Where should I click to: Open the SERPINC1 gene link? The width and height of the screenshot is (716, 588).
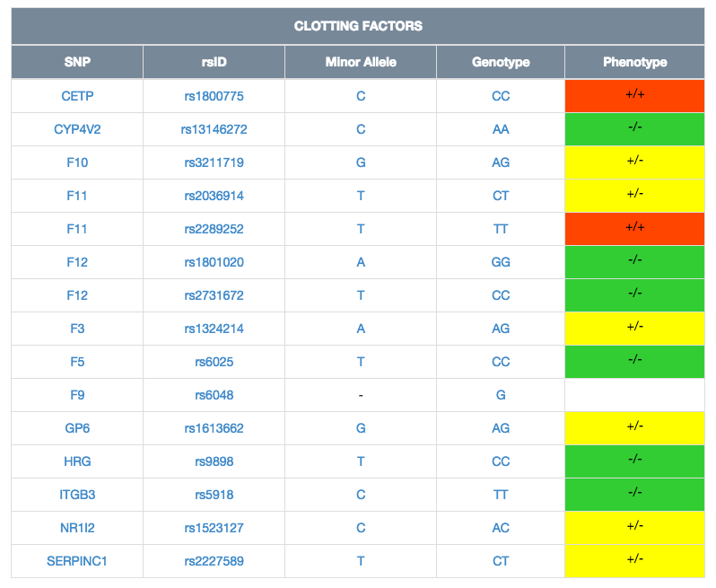click(x=77, y=561)
